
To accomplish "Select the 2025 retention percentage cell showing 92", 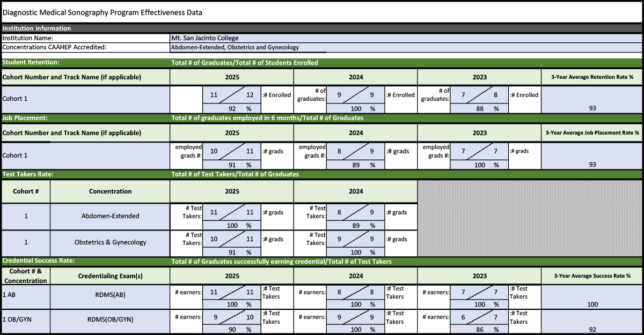I will (x=232, y=108).
